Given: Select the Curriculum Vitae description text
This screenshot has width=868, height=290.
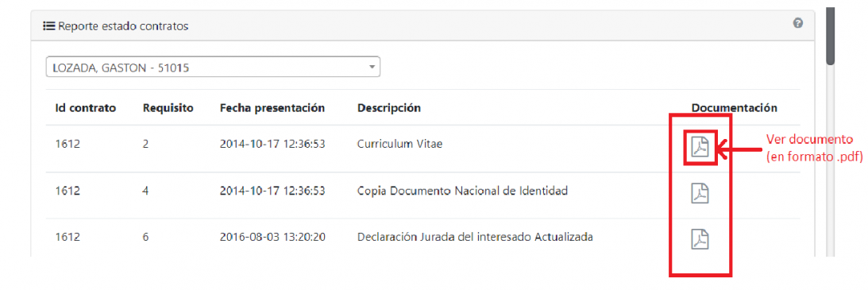Looking at the screenshot, I should (399, 145).
